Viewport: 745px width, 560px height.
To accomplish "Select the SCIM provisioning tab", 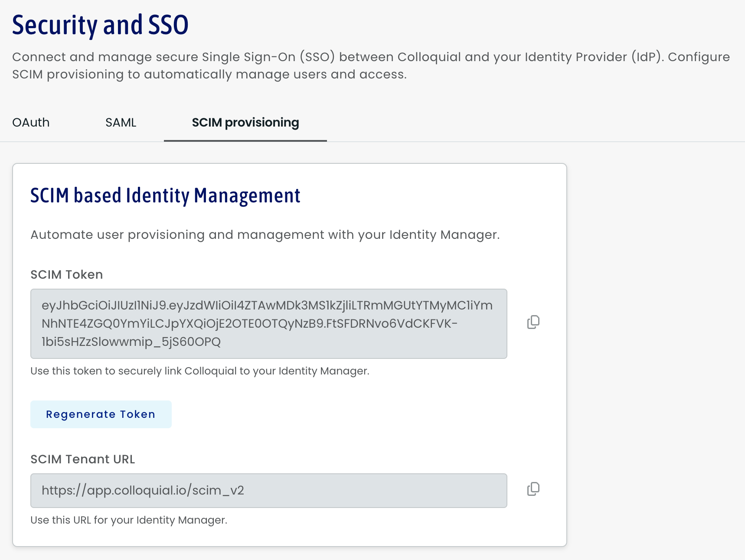I will (245, 123).
